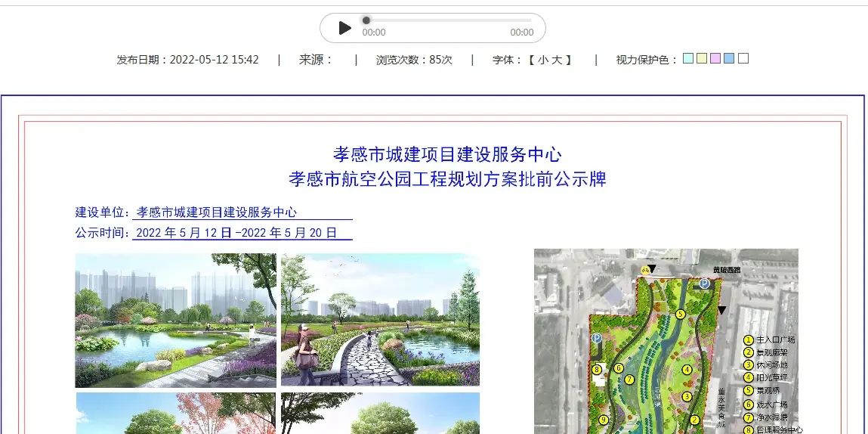Image resolution: width=868 pixels, height=434 pixels.
Task: Open the stone path rendering thumbnail
Action: coord(380,320)
